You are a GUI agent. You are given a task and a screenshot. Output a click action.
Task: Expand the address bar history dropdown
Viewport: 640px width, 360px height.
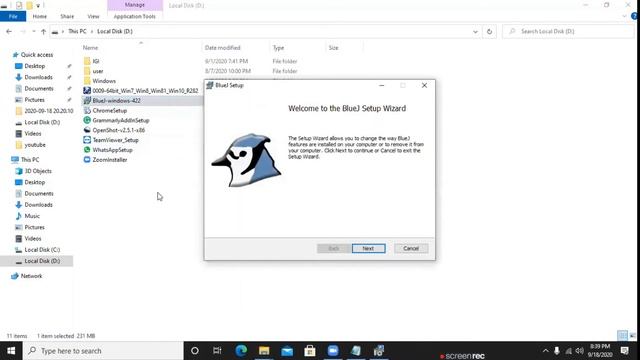click(x=475, y=31)
